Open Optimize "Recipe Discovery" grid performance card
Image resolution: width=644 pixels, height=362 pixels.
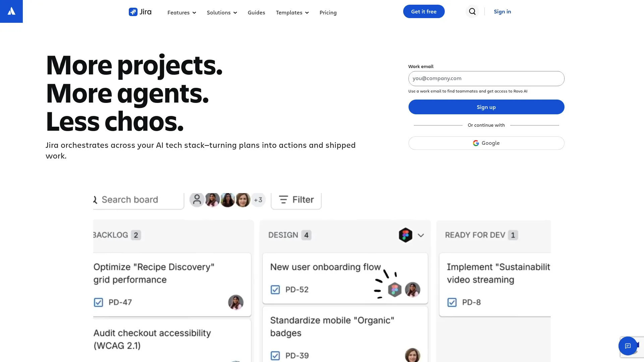tap(172, 285)
